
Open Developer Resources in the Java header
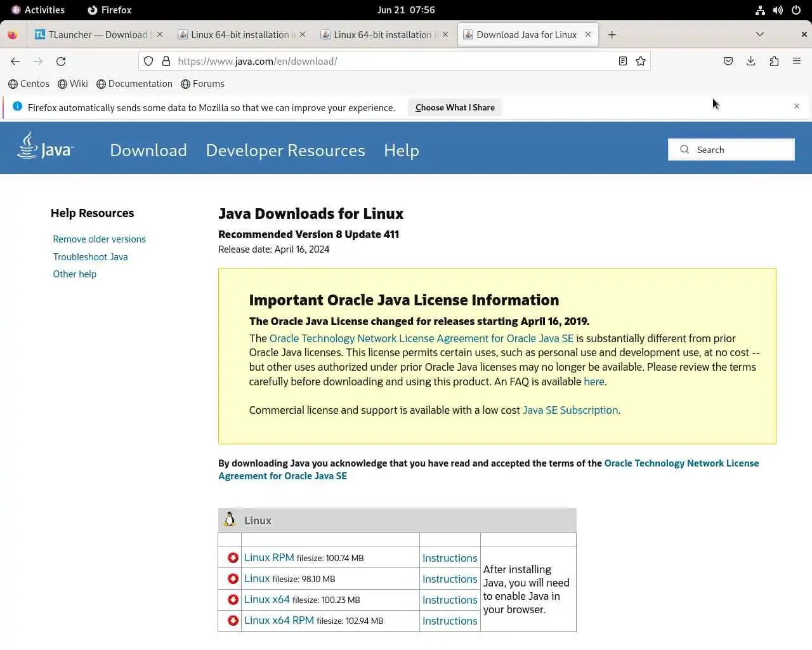pyautogui.click(x=285, y=150)
